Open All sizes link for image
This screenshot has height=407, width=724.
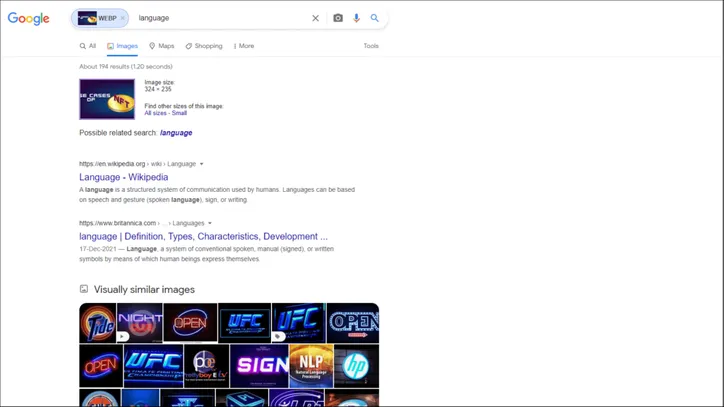pos(155,113)
